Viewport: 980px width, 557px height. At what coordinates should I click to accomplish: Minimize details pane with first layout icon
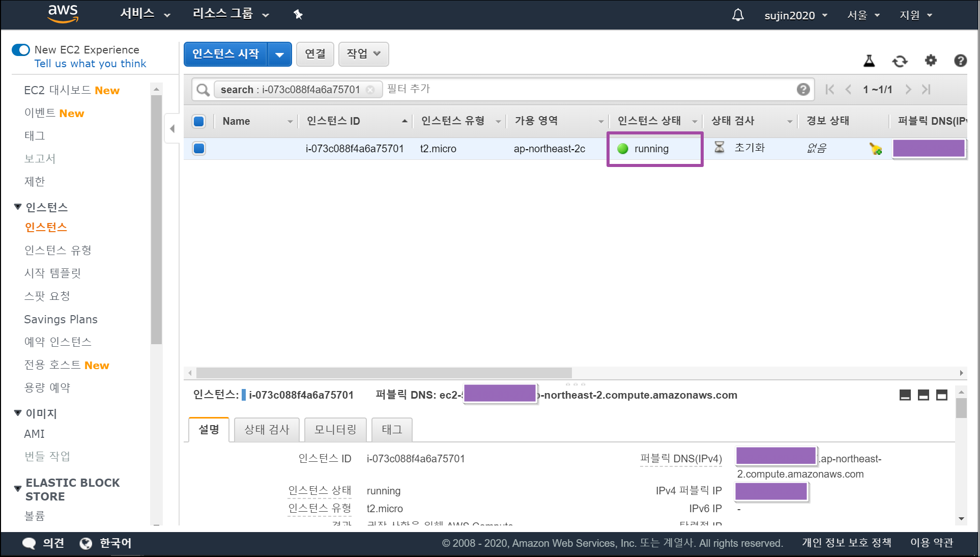[905, 395]
